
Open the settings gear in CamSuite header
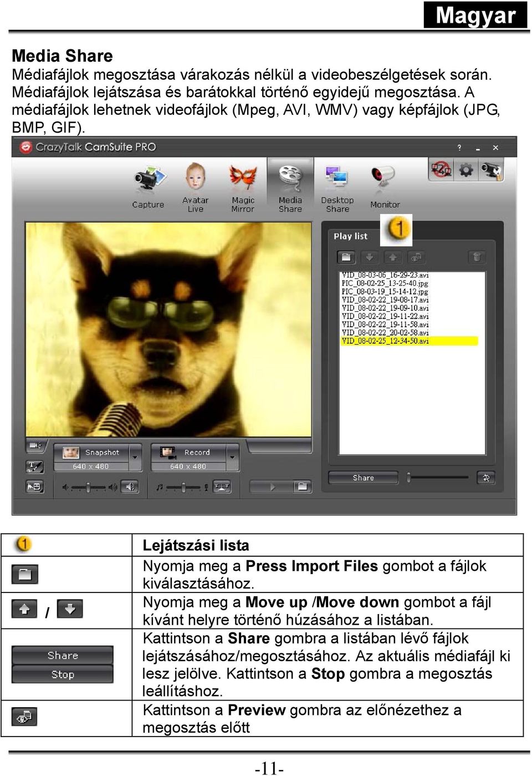pos(466,169)
